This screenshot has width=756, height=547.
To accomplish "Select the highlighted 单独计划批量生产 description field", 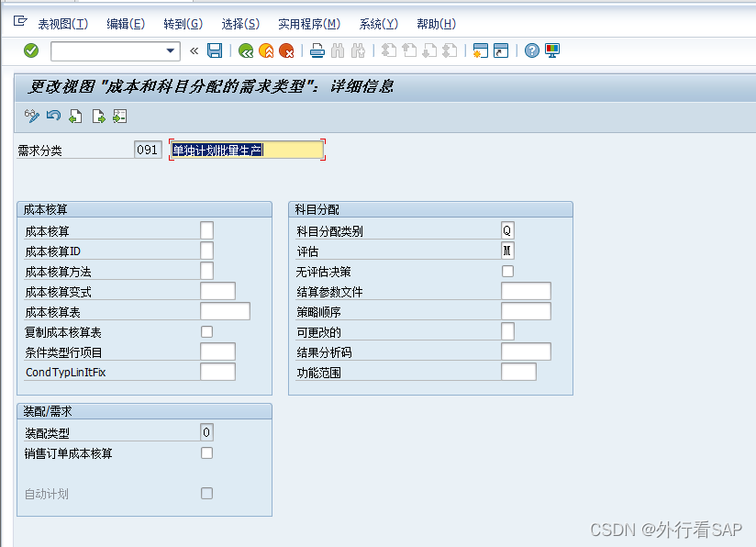I will click(x=248, y=149).
